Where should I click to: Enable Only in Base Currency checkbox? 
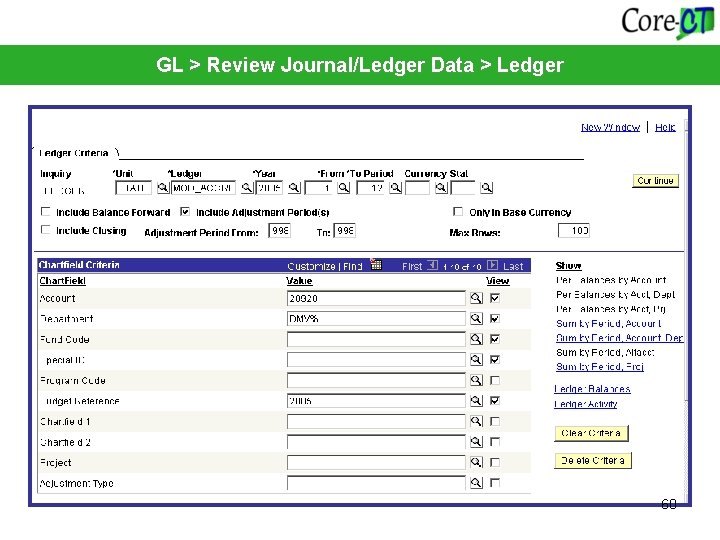tap(458, 211)
